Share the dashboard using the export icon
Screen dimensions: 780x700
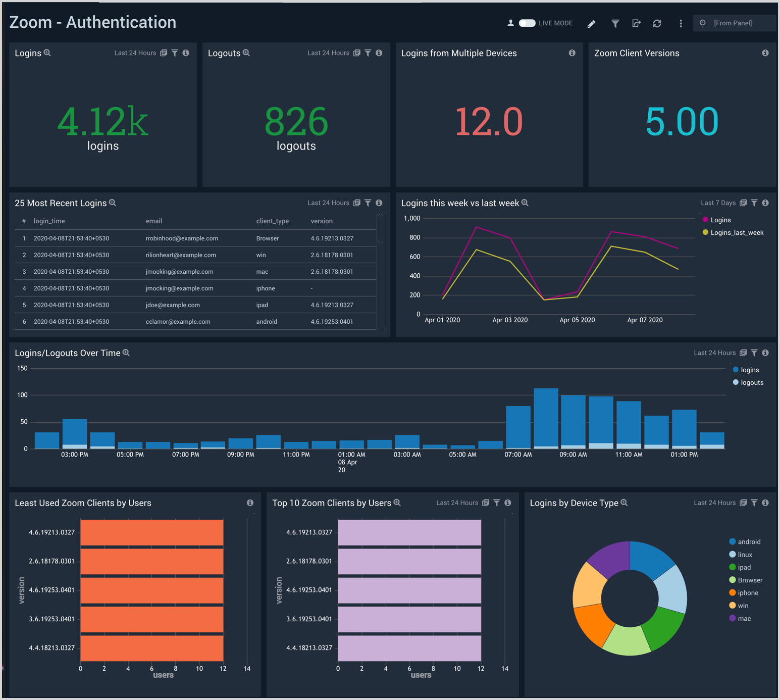[x=636, y=23]
